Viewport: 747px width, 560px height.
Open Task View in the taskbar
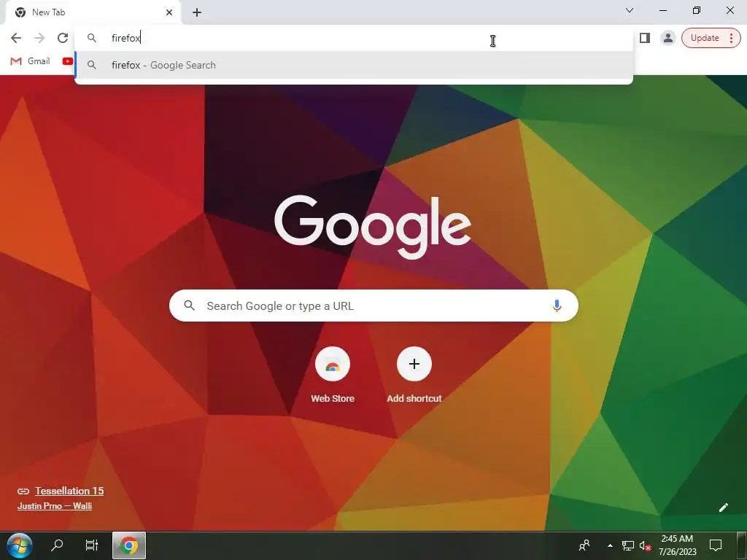tap(91, 545)
